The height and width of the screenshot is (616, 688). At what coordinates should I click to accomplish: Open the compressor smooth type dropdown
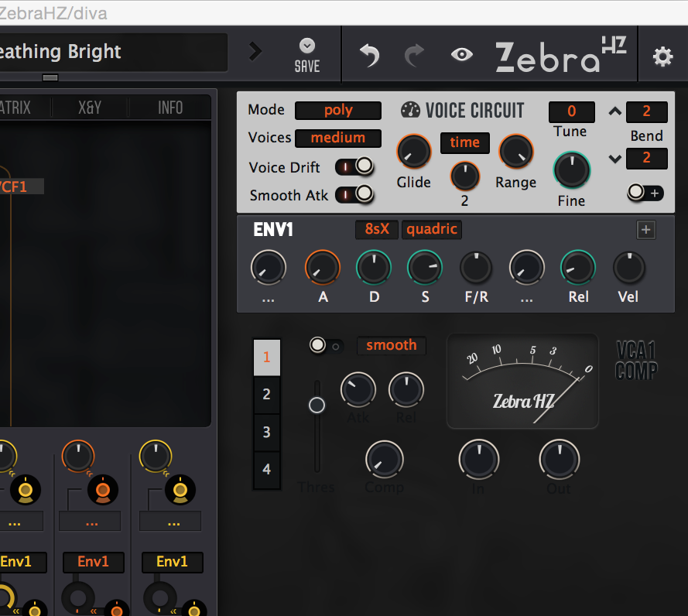[391, 345]
